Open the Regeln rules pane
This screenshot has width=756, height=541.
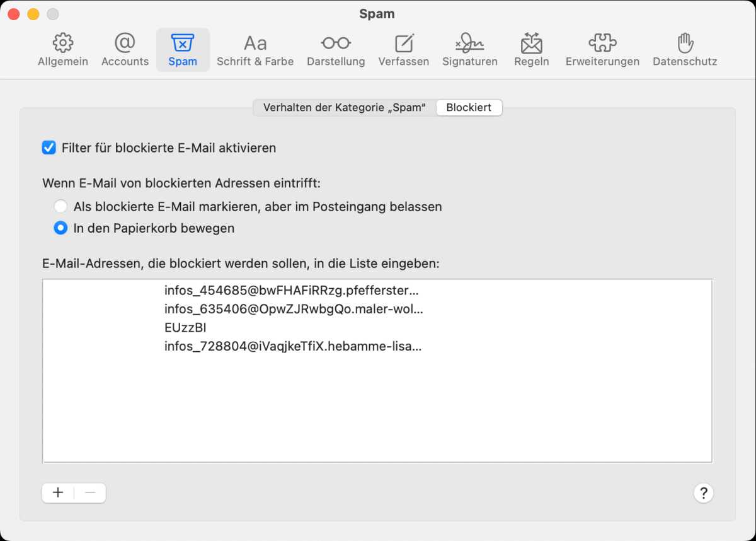532,50
